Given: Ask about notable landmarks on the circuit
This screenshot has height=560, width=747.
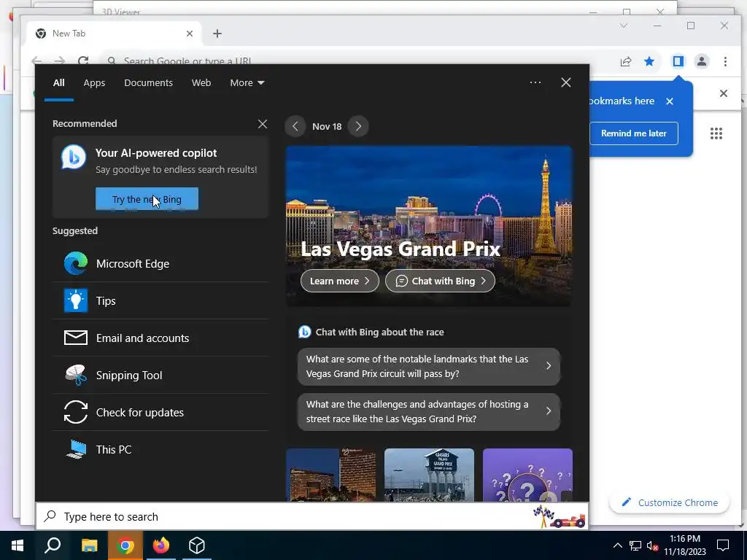Looking at the screenshot, I should (x=429, y=366).
